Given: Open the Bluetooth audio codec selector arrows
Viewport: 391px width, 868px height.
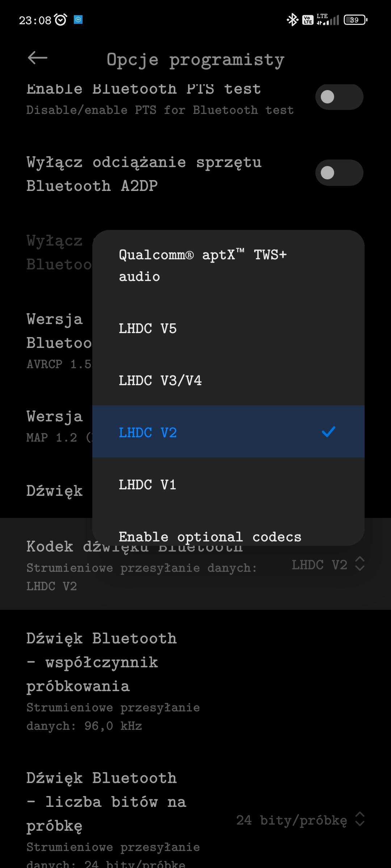Looking at the screenshot, I should [x=360, y=564].
